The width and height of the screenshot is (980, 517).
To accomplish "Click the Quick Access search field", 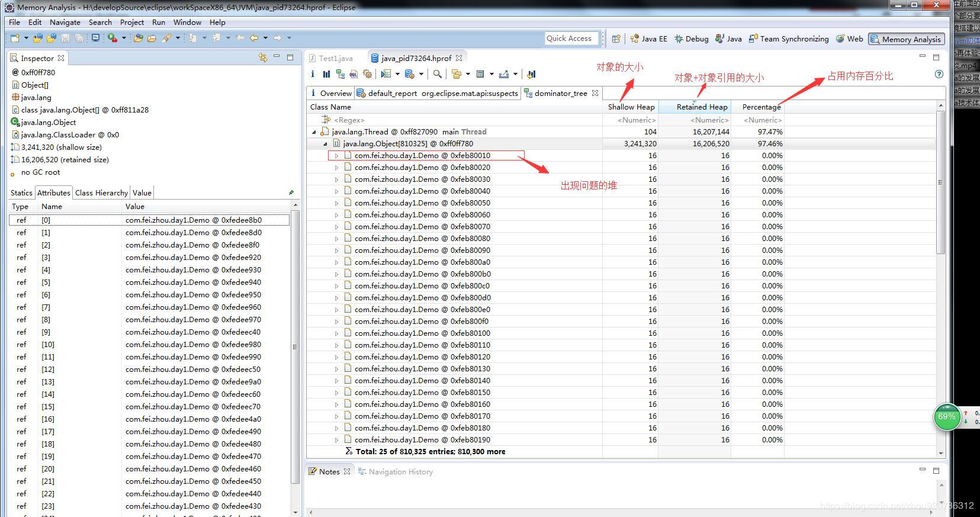I will pyautogui.click(x=571, y=38).
